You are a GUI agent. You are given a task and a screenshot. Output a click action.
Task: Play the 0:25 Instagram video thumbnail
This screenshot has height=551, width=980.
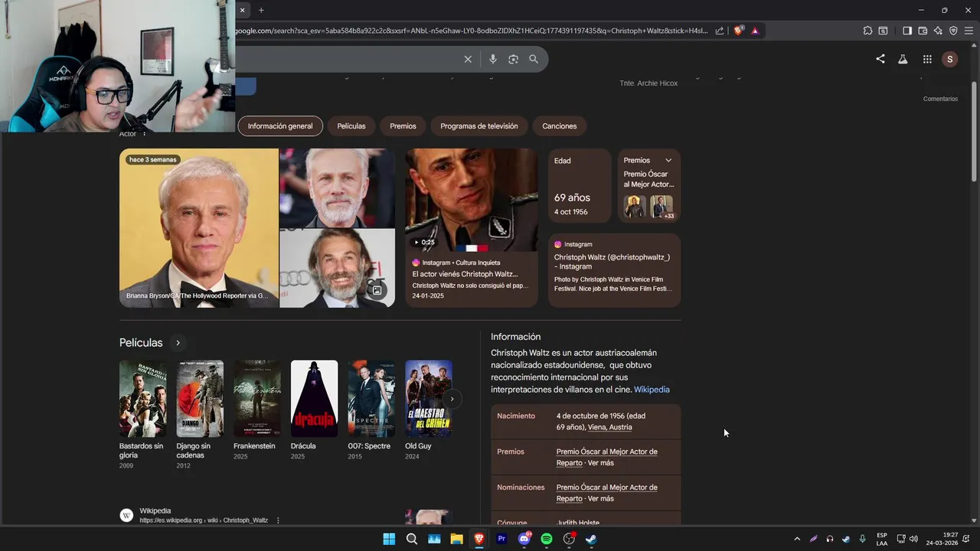tap(472, 201)
